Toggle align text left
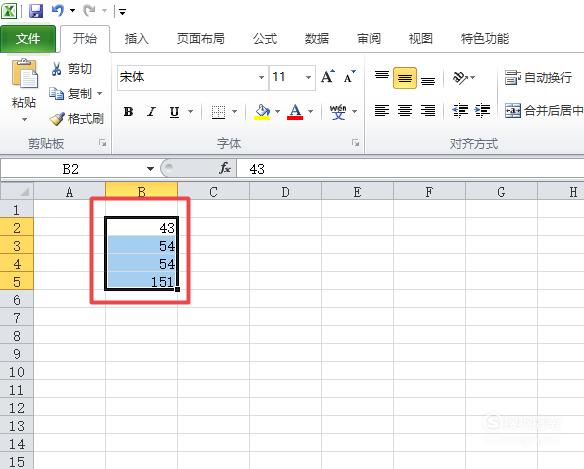 tap(382, 110)
